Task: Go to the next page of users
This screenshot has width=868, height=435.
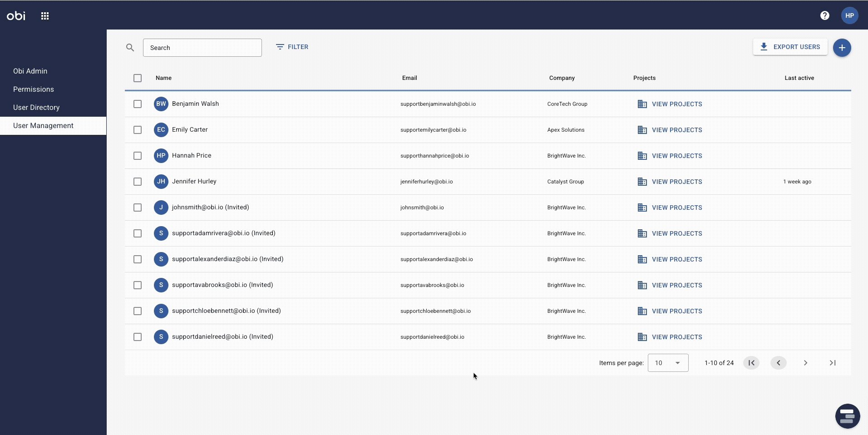Action: (805, 363)
